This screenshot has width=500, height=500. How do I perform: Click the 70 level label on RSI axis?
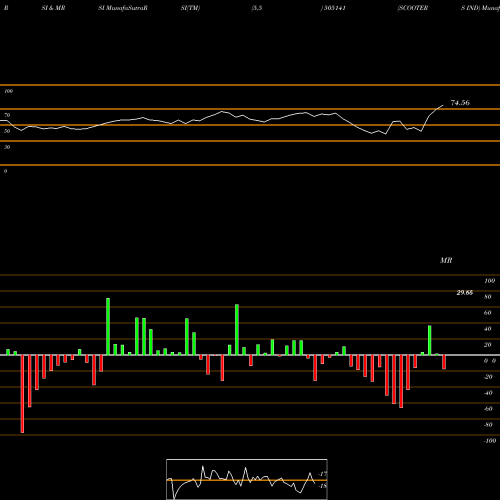pyautogui.click(x=7, y=115)
